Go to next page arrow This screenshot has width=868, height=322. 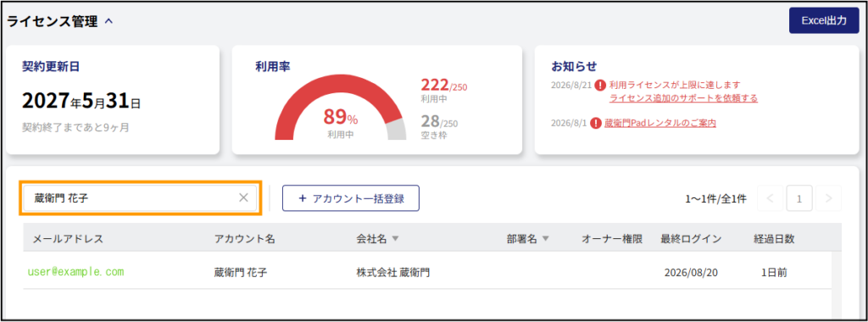coord(829,198)
